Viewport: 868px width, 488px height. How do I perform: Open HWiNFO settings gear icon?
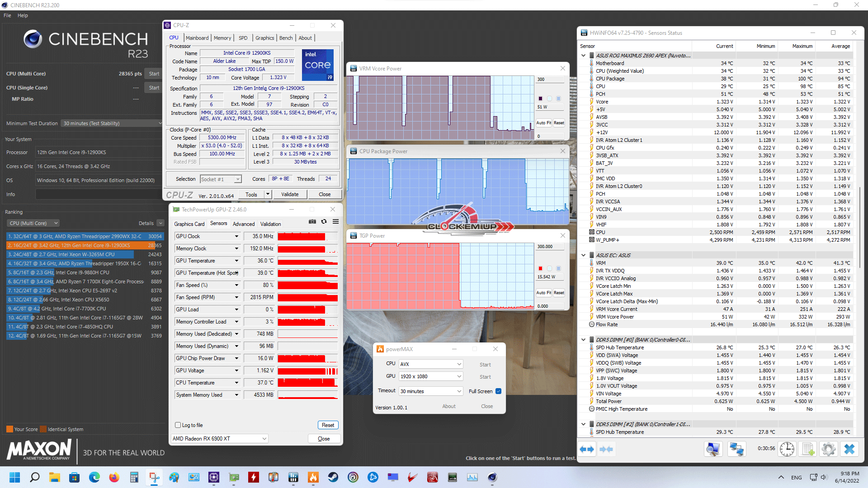pyautogui.click(x=828, y=449)
